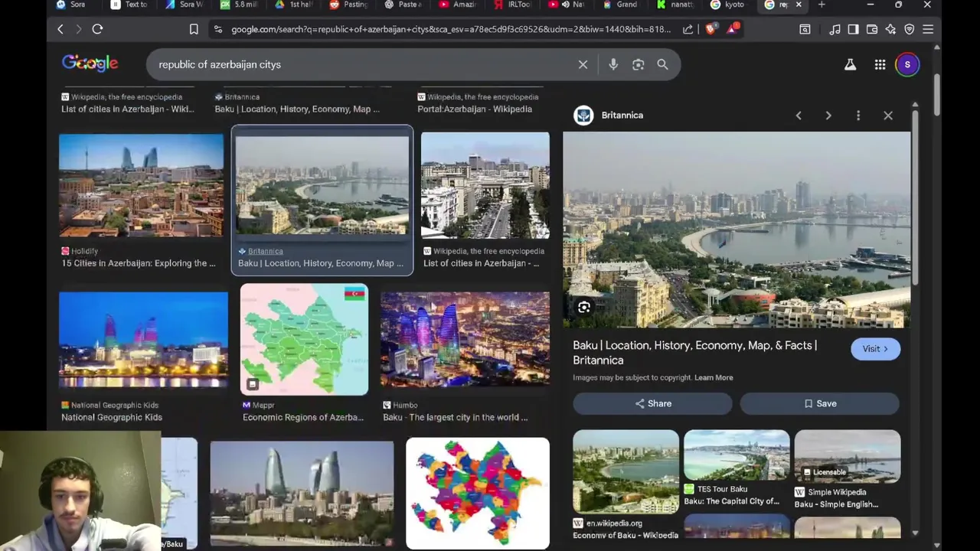Launch the Leo AI sparkle icon
The image size is (980, 551).
click(890, 29)
